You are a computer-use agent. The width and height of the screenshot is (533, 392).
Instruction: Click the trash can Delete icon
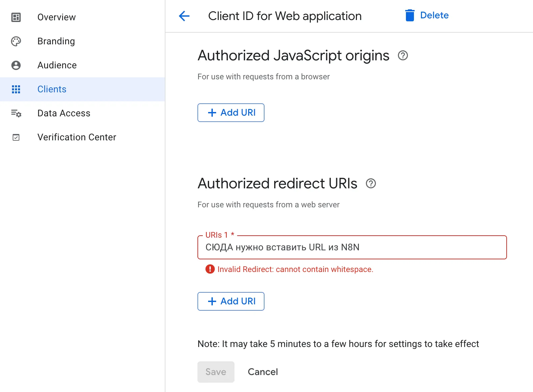click(x=410, y=15)
